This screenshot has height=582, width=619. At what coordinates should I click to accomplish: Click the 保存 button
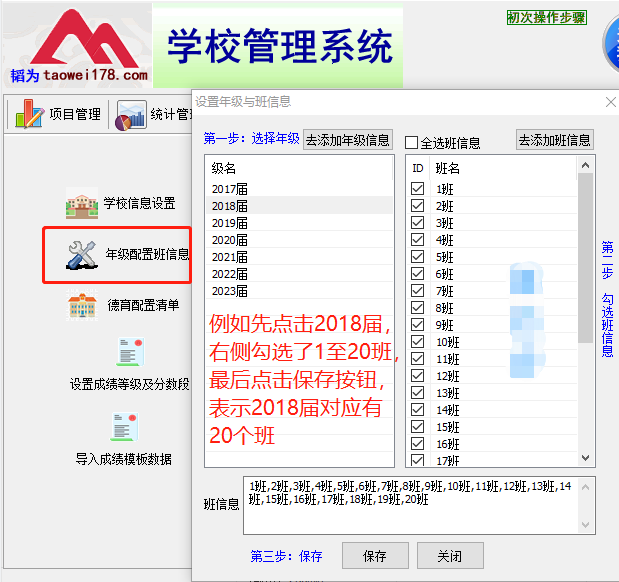coord(375,556)
